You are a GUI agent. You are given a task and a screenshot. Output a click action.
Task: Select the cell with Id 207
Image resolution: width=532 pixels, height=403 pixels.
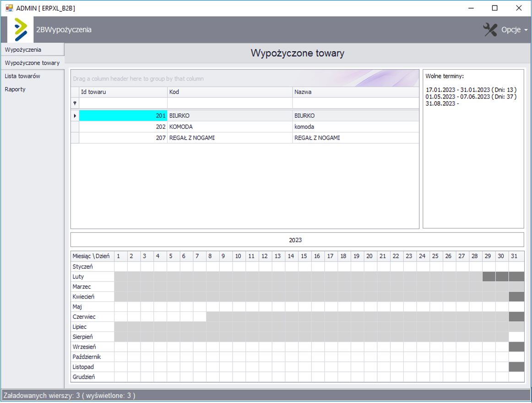[123, 138]
